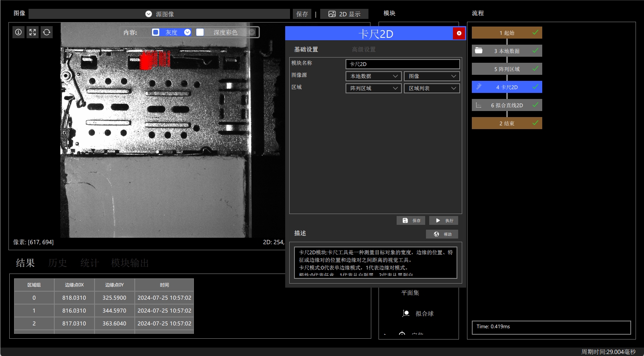Screen dimensions: 644x356
Task: Click the 边缘点0X column header
Action: 74,285
